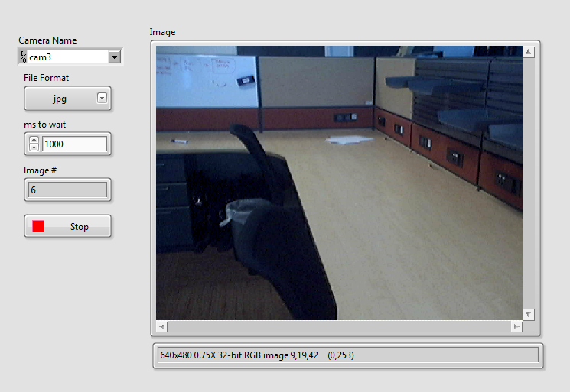This screenshot has height=392, width=570.
Task: Click the Image # indicator showing 6
Action: coord(67,190)
